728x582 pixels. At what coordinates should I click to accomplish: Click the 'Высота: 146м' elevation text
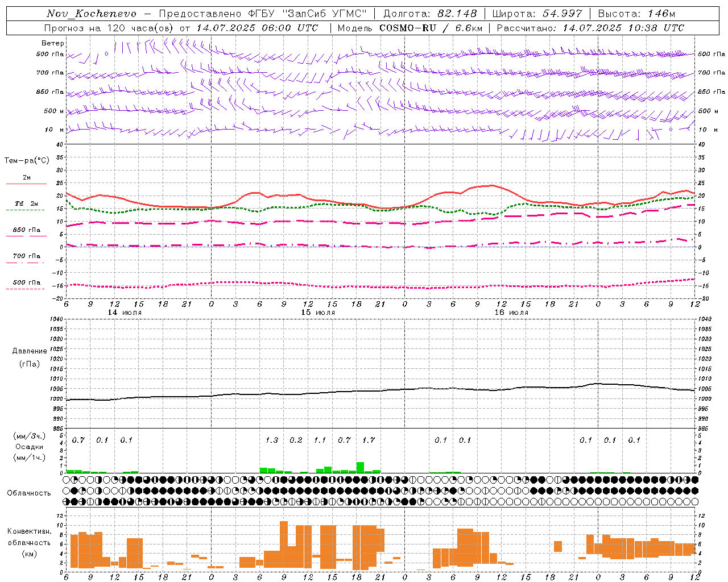pos(636,14)
